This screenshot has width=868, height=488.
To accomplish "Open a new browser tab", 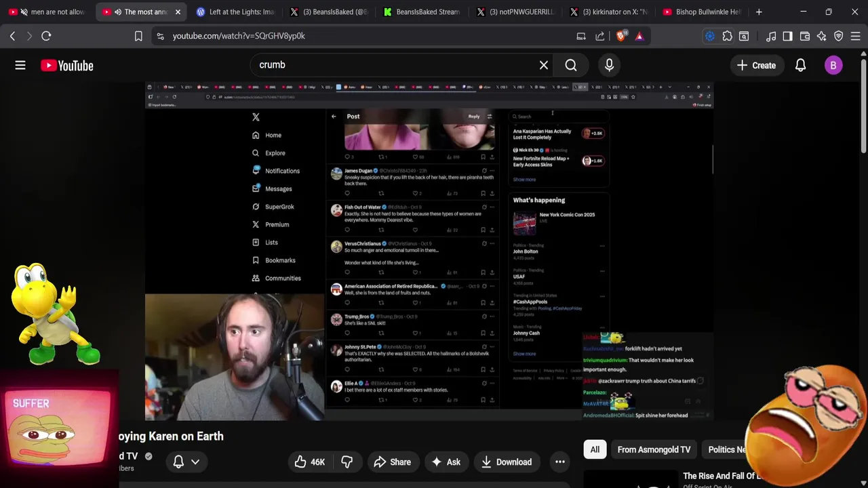I will pyautogui.click(x=759, y=12).
